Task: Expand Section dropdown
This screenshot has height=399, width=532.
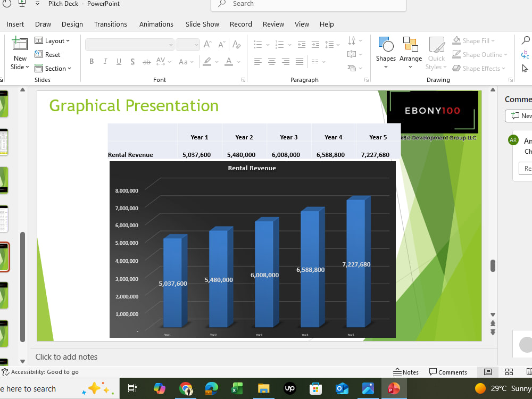Action: coord(53,68)
